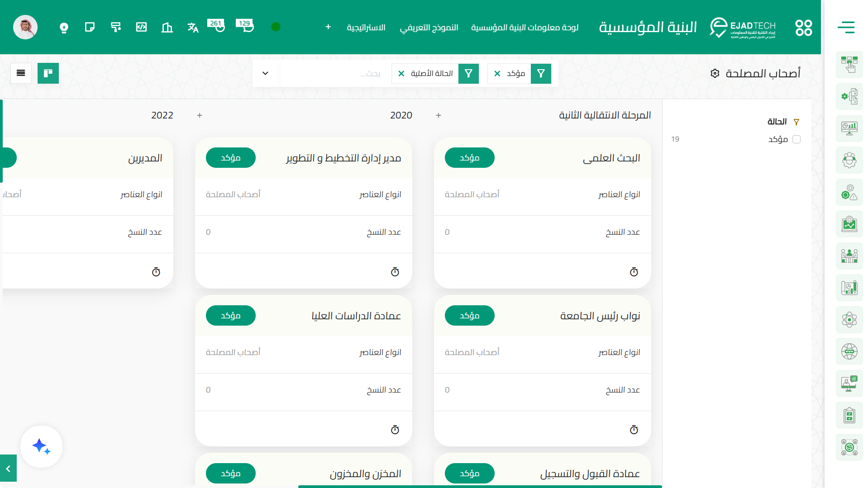
Task: Add card to المرحلة الانتقالية الثانية column
Action: point(439,115)
